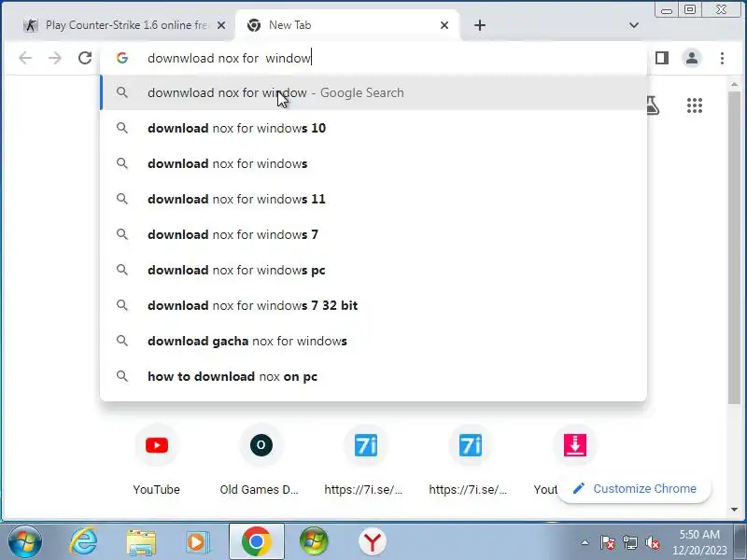
Task: Select suggestion 'download nox for windows 11'
Action: click(373, 199)
